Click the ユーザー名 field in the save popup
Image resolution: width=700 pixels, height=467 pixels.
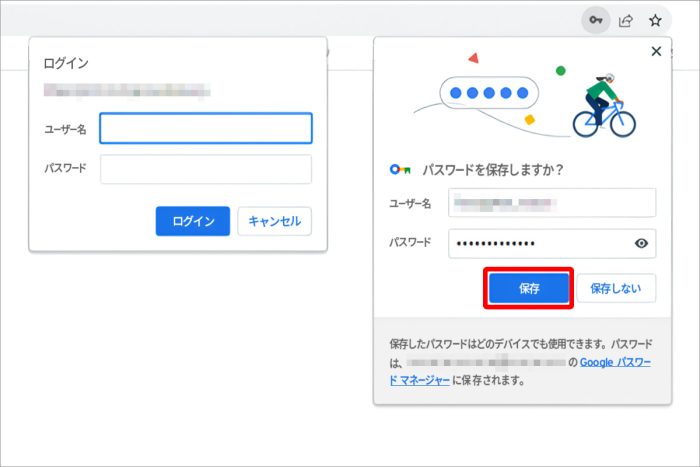(x=552, y=203)
